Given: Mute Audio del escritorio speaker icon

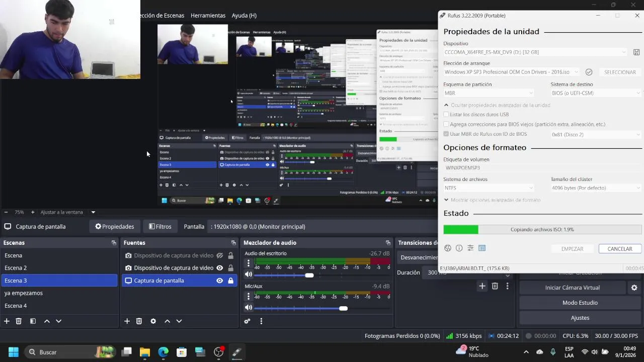Looking at the screenshot, I should point(248,275).
